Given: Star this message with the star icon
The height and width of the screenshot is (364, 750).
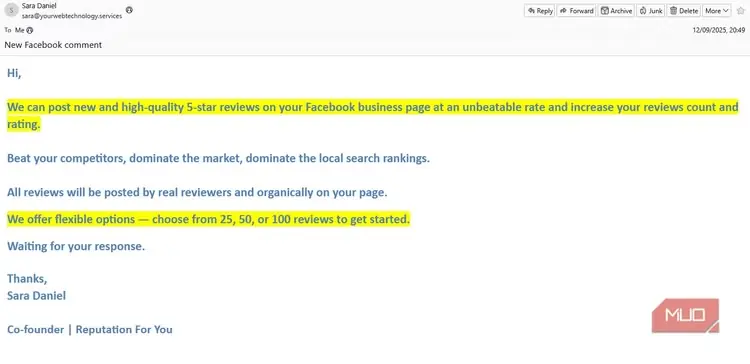Looking at the screenshot, I should (x=740, y=11).
